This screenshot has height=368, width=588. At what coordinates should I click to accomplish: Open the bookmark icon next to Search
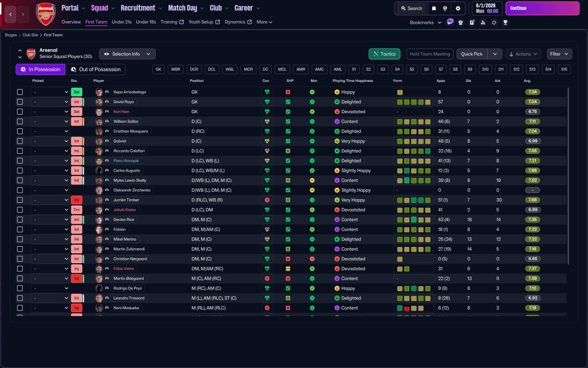click(x=434, y=8)
